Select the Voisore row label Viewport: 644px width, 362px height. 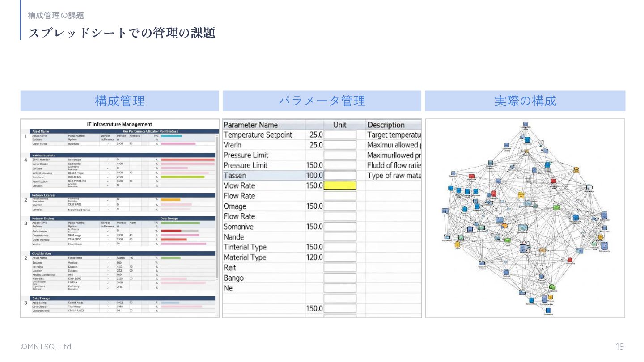coord(37,244)
